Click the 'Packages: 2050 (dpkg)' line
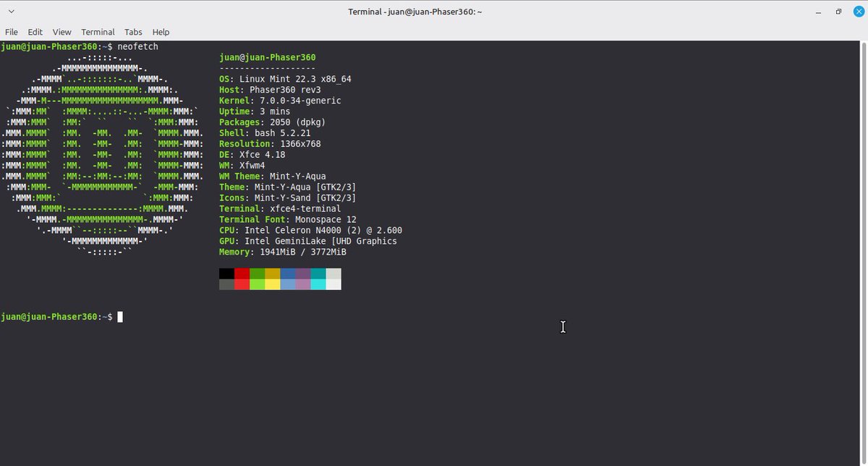 pos(272,122)
